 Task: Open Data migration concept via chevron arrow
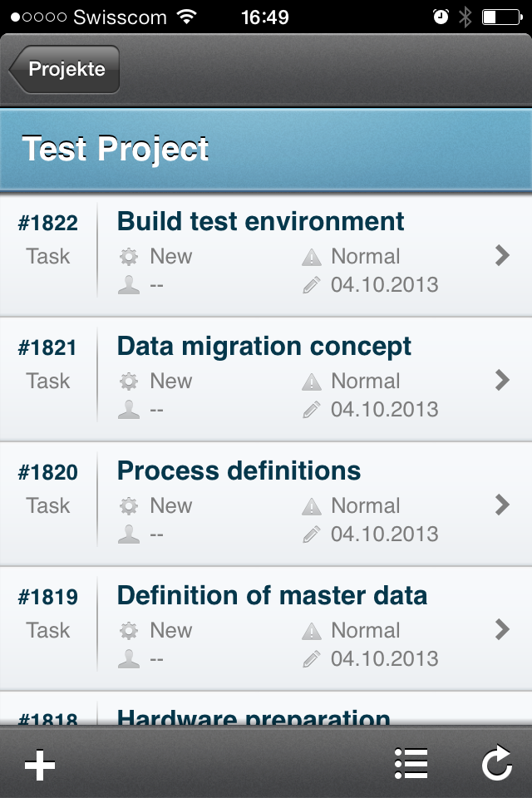point(502,380)
